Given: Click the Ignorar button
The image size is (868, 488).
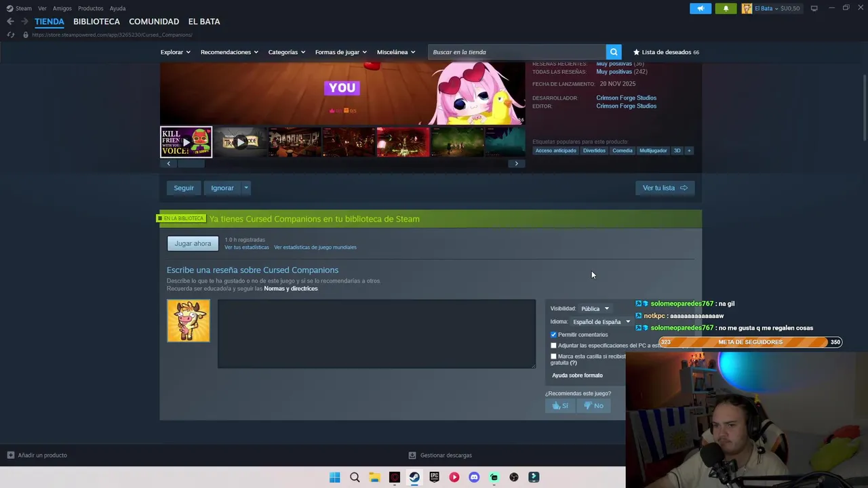Looking at the screenshot, I should tap(222, 188).
